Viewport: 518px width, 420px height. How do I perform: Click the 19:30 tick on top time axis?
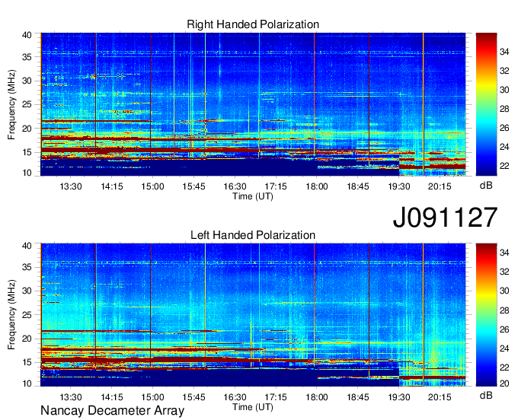398,186
